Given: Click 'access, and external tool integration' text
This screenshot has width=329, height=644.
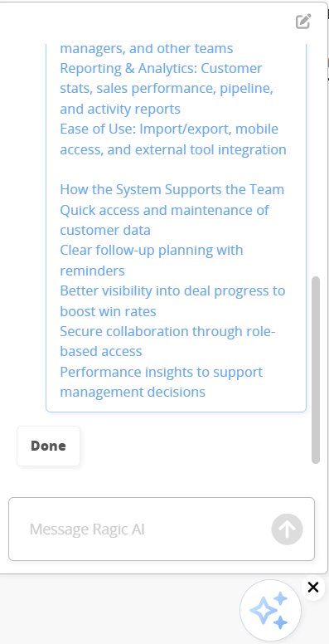Looking at the screenshot, I should tap(173, 149).
